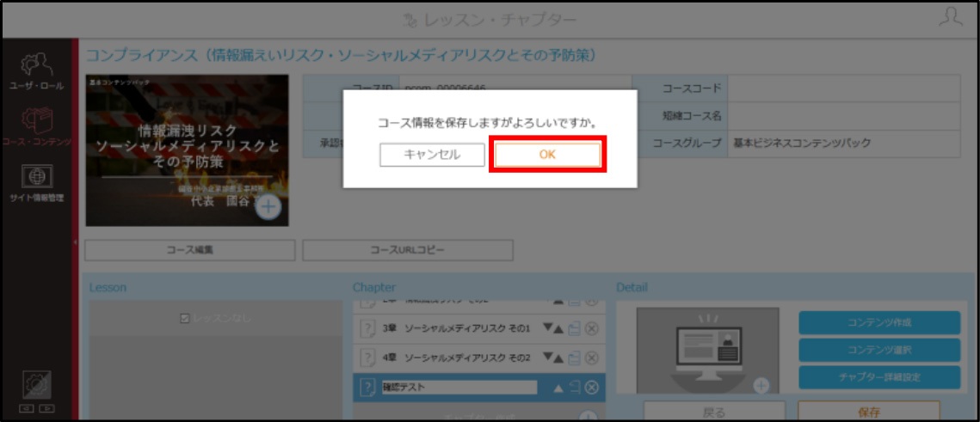Delete the 3章 chapter with X icon
The height and width of the screenshot is (422, 980).
[591, 328]
